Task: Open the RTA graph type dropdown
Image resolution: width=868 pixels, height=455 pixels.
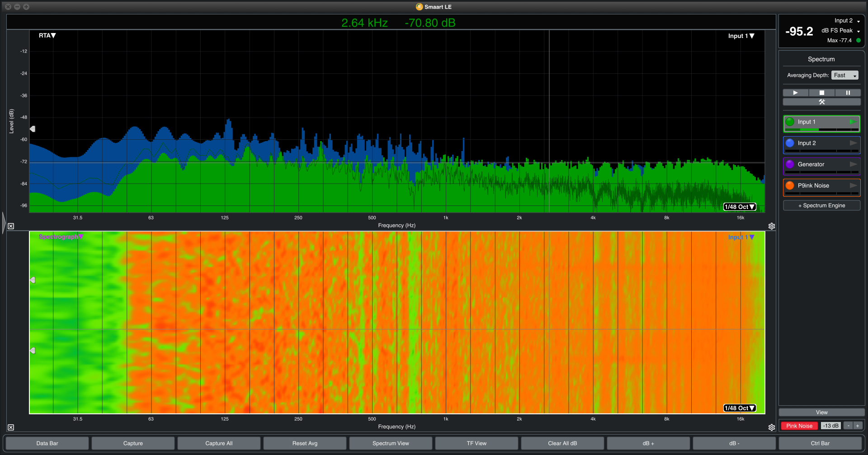Action: click(x=47, y=35)
